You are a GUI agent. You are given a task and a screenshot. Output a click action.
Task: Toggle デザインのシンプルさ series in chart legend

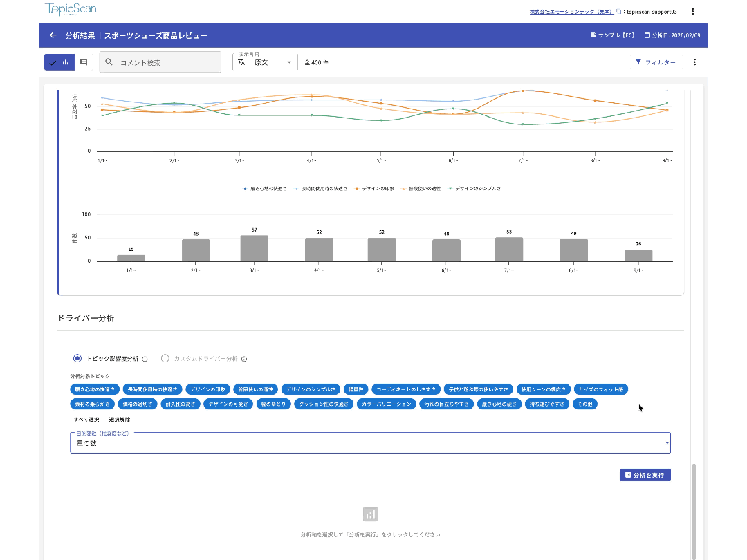(x=474, y=188)
